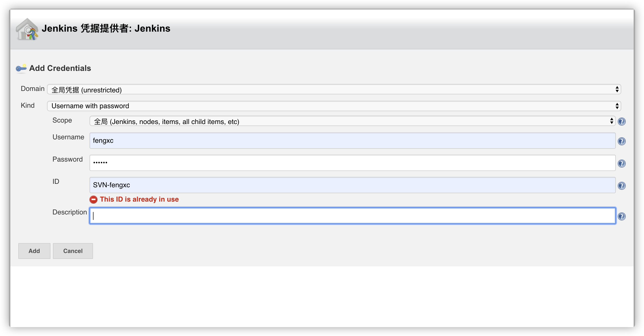Viewport: 644px width, 336px height.
Task: Click the Cancel button
Action: [x=73, y=251]
